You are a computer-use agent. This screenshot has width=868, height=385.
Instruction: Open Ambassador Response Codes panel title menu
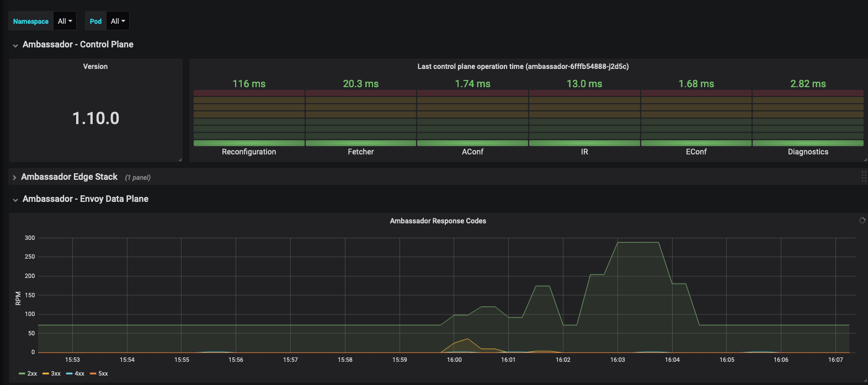pos(438,221)
